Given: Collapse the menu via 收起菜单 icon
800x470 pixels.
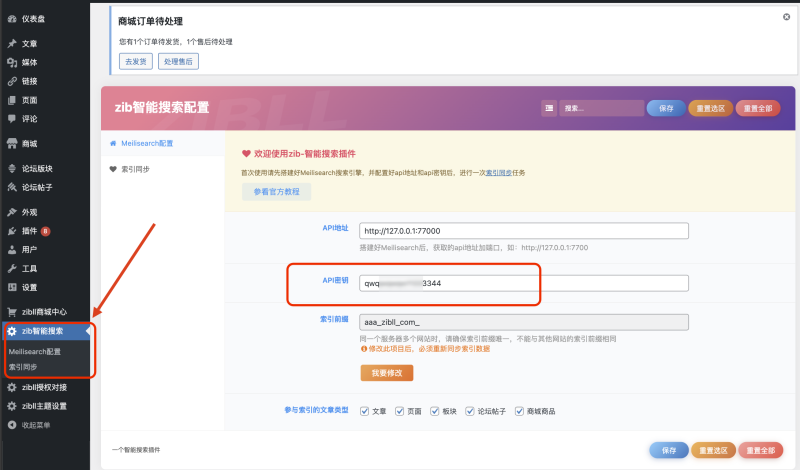Looking at the screenshot, I should [x=12, y=425].
